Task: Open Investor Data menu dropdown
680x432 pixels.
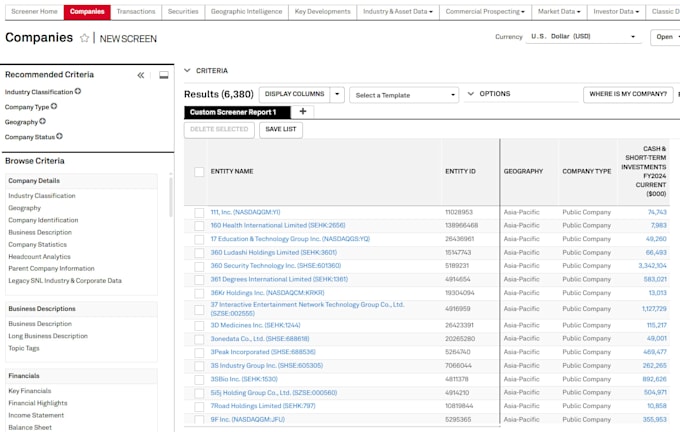Action: tap(616, 12)
